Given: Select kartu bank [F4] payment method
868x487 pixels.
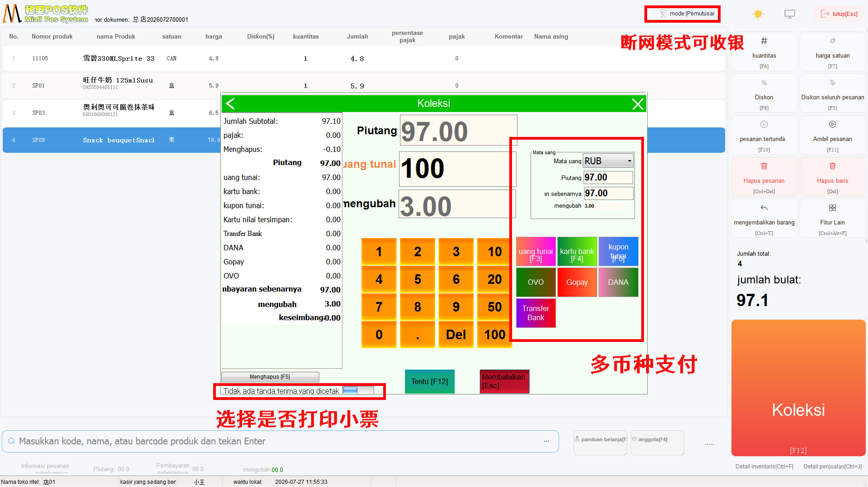Looking at the screenshot, I should 577,252.
